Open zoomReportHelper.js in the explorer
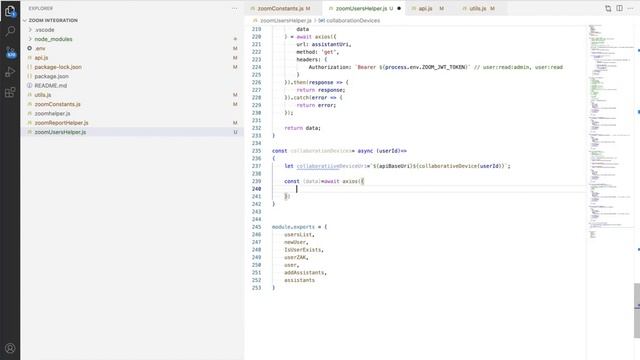The width and height of the screenshot is (640, 360). click(x=61, y=122)
